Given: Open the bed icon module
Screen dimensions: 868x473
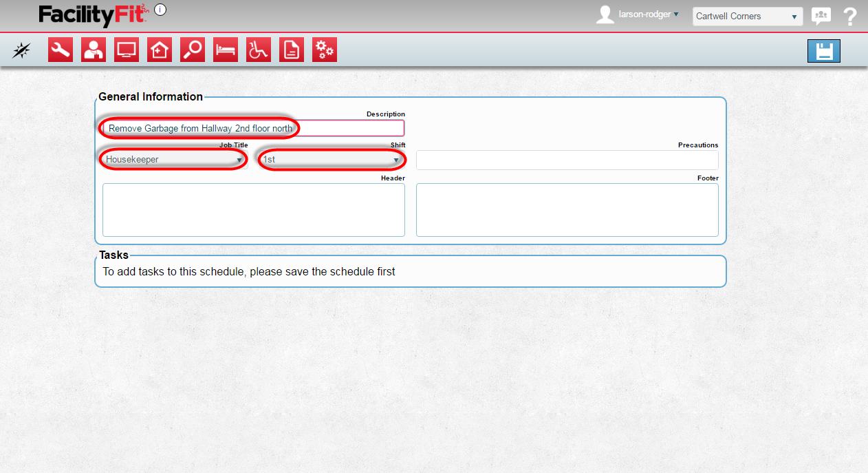Looking at the screenshot, I should point(226,50).
